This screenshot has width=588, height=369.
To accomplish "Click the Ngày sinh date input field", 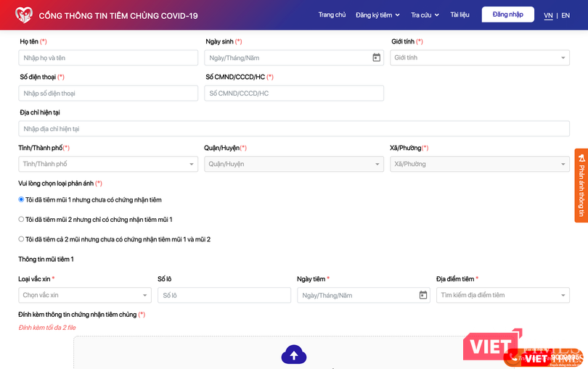I will pyautogui.click(x=293, y=58).
